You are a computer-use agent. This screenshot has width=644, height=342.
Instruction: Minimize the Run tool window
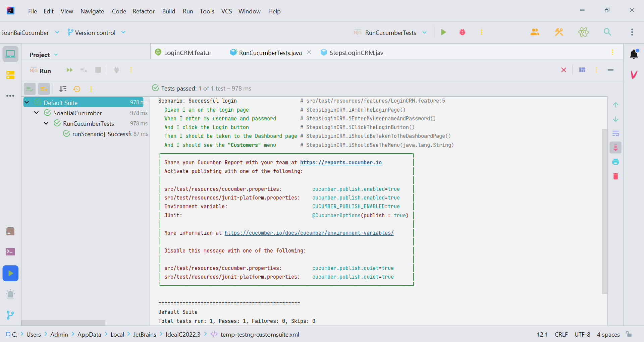[610, 70]
